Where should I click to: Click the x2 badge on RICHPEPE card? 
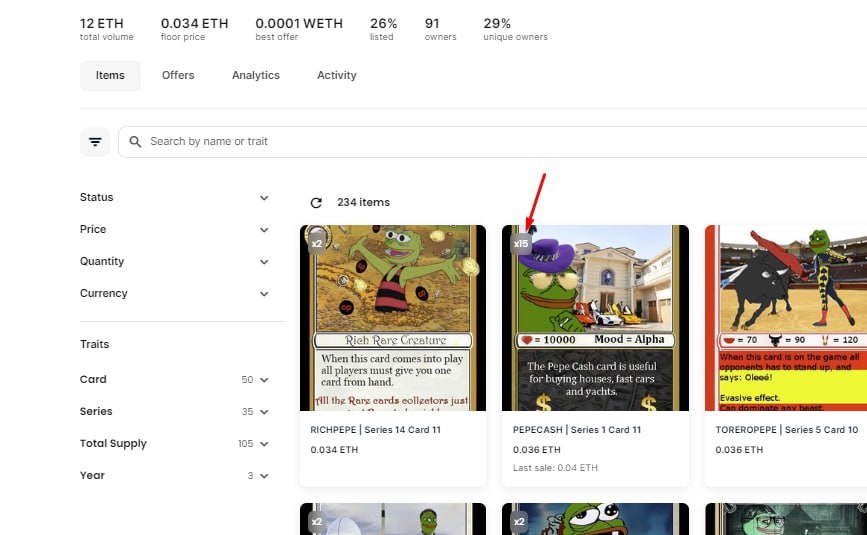[x=316, y=243]
